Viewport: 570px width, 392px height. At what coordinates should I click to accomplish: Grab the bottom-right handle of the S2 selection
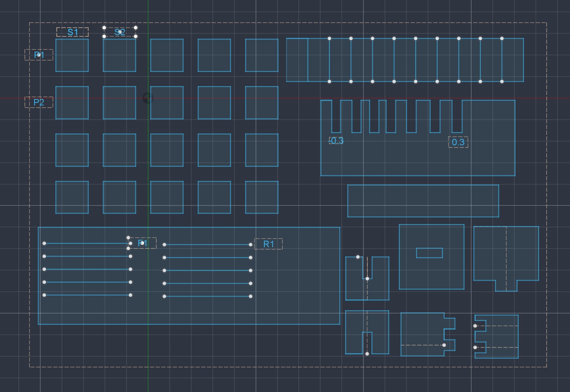(136, 36)
